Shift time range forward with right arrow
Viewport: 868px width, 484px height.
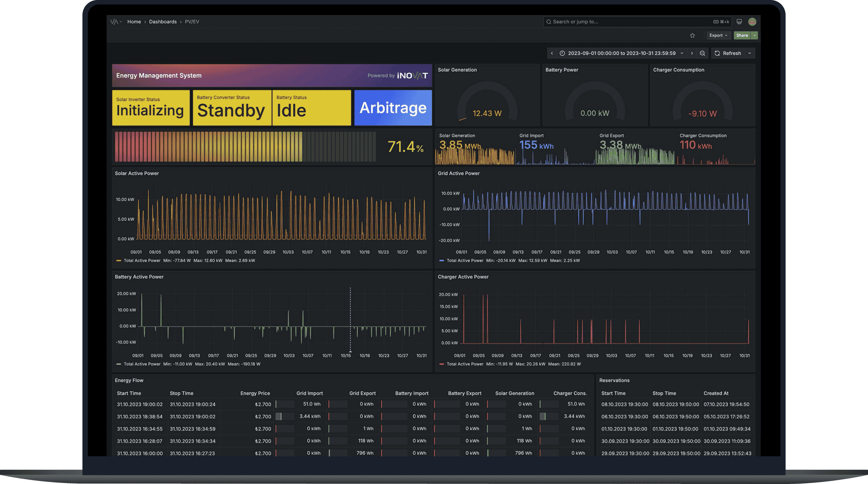pyautogui.click(x=692, y=53)
